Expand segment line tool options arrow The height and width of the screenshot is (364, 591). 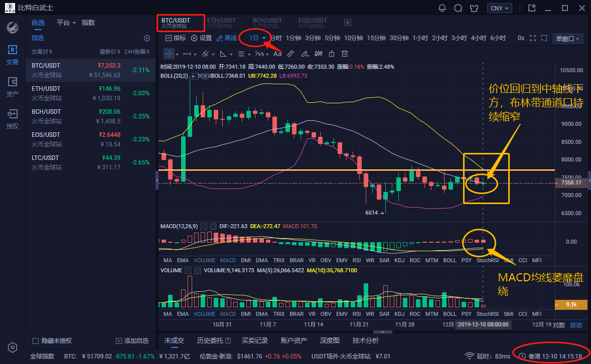click(x=195, y=55)
